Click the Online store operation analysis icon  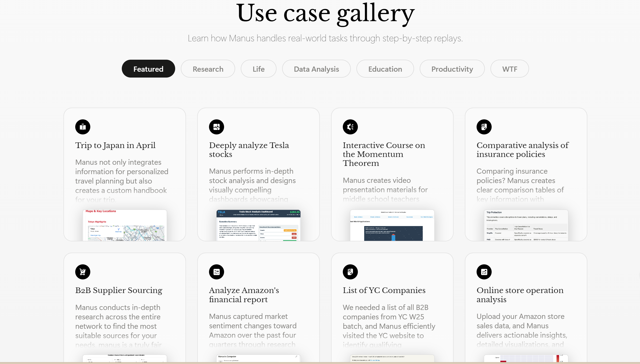[484, 272]
